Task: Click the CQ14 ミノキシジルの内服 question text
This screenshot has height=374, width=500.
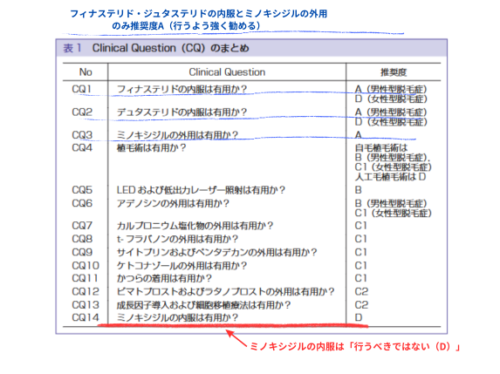Action: 177,318
